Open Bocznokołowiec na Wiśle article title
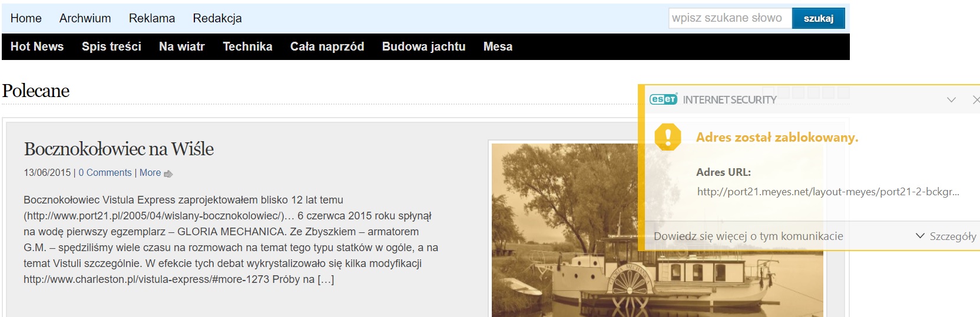980x317 pixels. (x=119, y=149)
